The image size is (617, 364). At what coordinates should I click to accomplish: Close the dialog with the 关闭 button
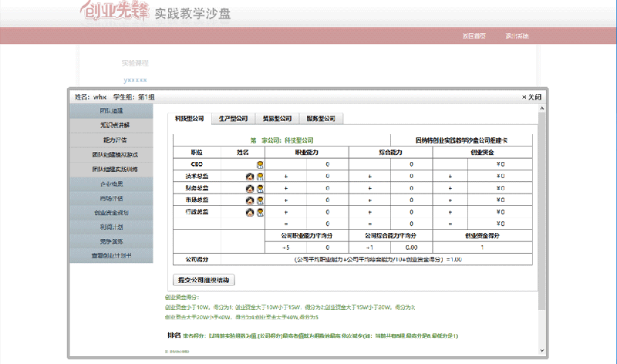(x=532, y=97)
